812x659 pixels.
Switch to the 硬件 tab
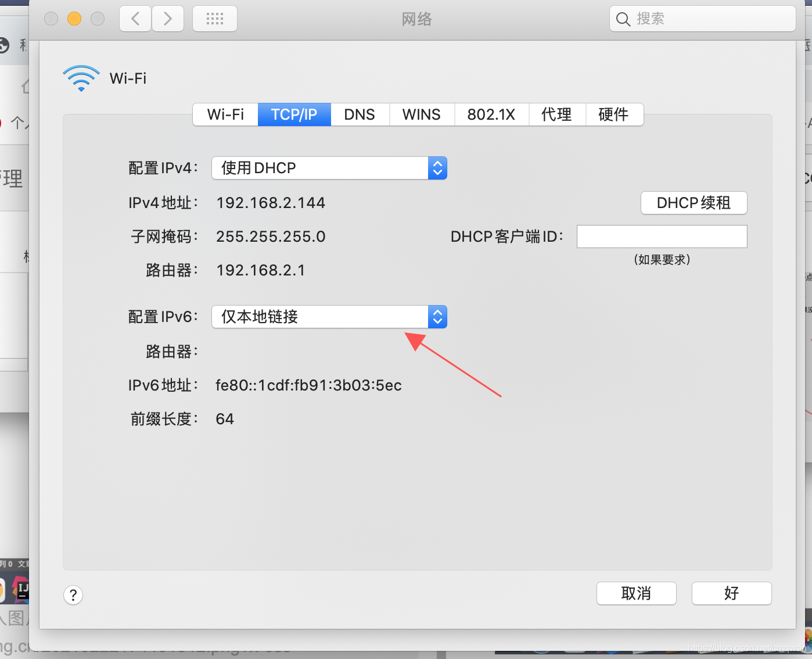tap(614, 114)
